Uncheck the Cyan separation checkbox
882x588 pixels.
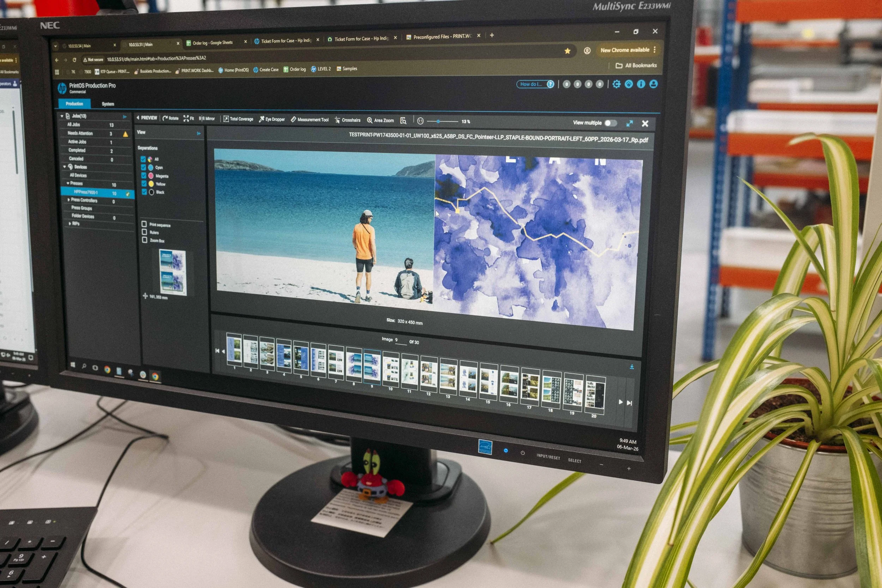point(143,167)
